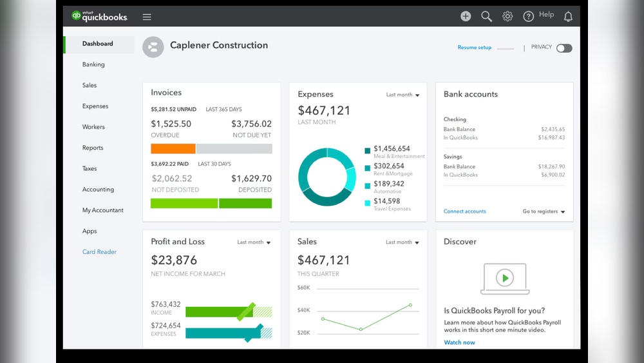Click the $763,432 income amount
Screen dimensions: 644x363
pos(166,304)
